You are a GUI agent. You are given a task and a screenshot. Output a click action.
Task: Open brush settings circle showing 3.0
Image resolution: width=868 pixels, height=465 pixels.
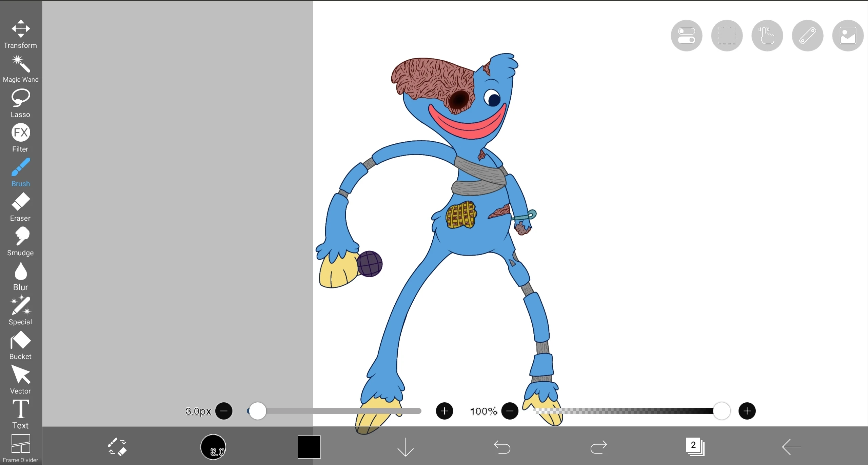[213, 447]
